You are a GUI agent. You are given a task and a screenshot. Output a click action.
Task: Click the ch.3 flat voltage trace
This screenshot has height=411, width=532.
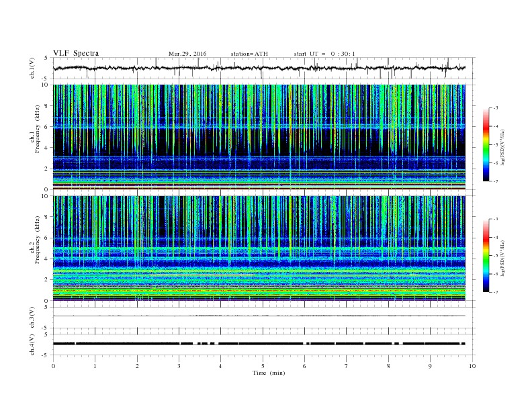pos(259,316)
